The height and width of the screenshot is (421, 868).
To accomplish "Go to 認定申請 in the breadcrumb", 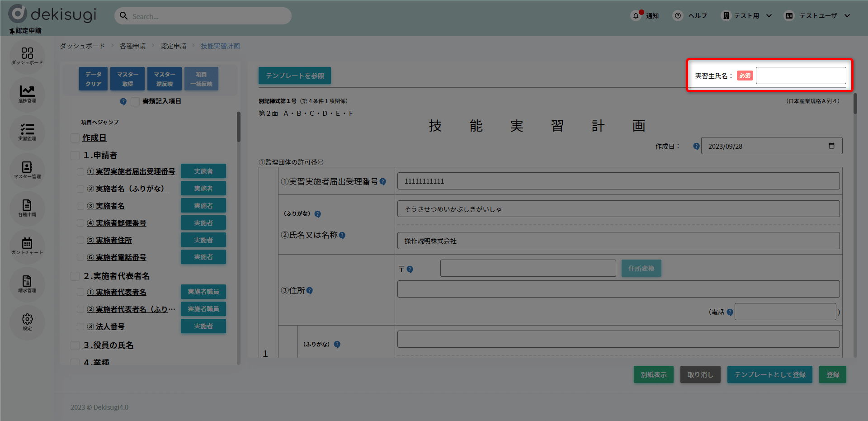I will 173,46.
